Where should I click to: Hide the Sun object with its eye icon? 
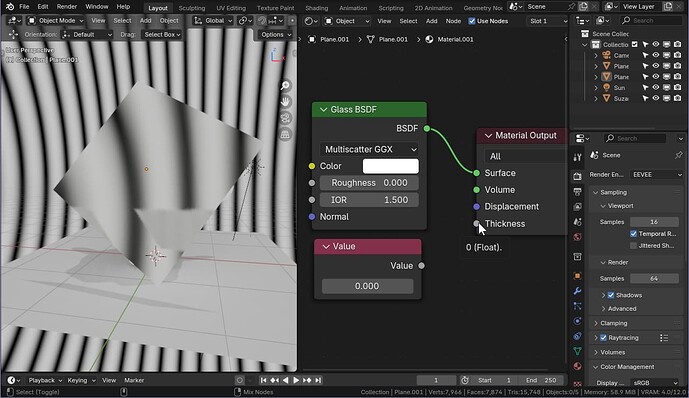tap(656, 87)
